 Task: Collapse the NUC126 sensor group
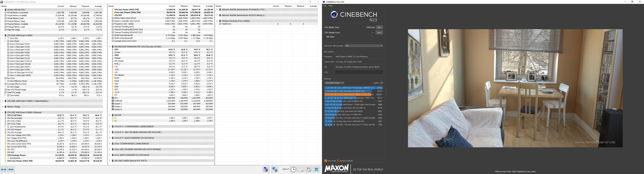110,115
